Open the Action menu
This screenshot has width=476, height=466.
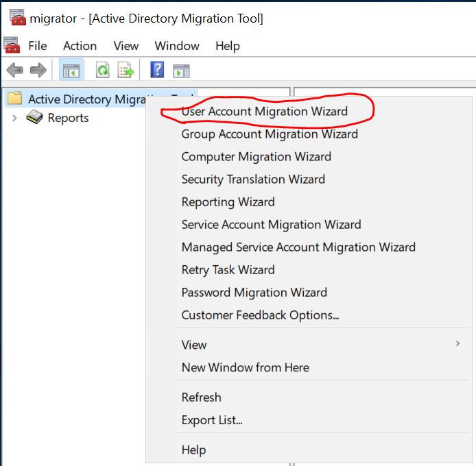tap(80, 46)
